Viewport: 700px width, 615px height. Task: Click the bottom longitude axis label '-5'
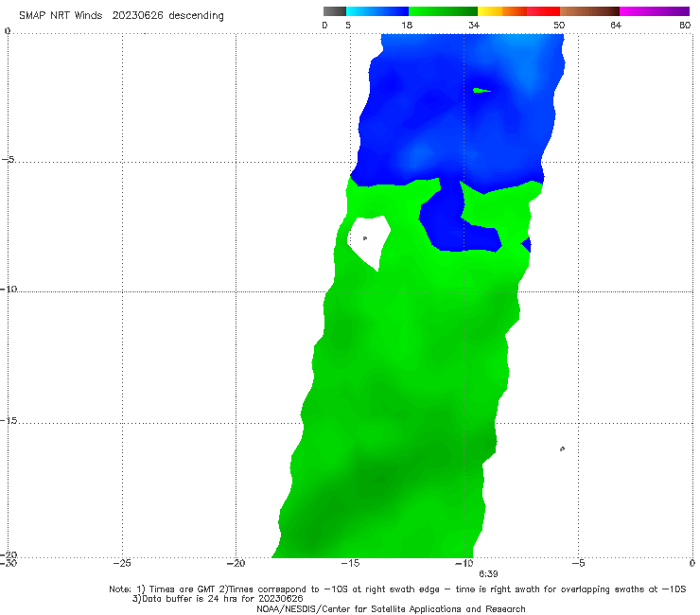(x=578, y=563)
